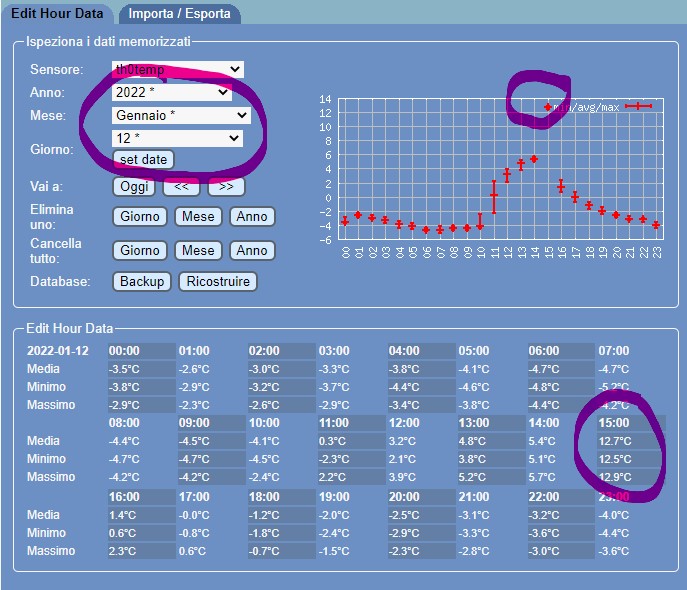Click the set date button
The width and height of the screenshot is (687, 590).
[x=143, y=159]
